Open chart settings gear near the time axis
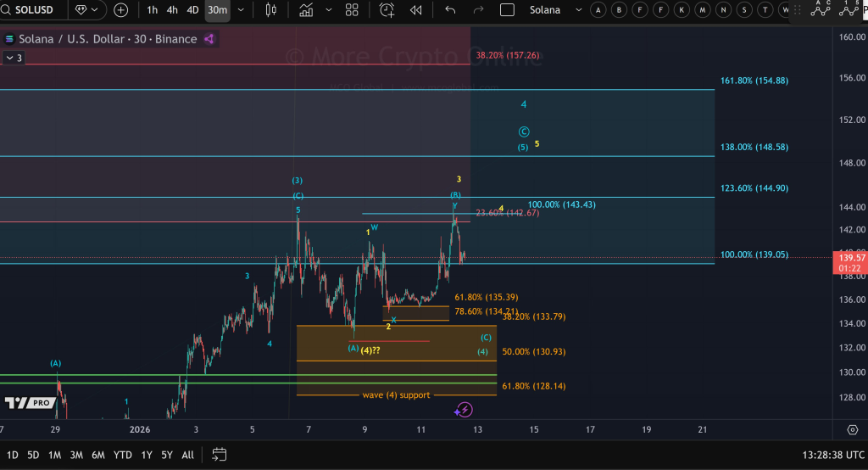 pyautogui.click(x=852, y=429)
